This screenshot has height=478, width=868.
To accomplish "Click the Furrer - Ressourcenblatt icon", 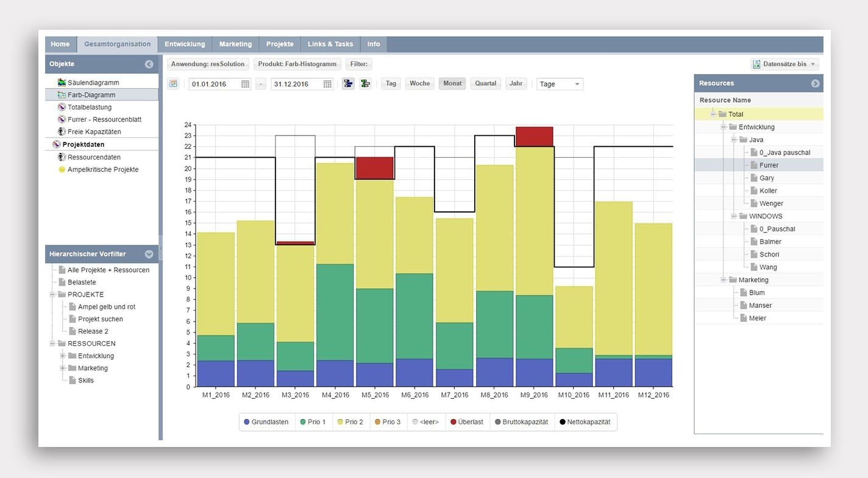I will (x=62, y=119).
